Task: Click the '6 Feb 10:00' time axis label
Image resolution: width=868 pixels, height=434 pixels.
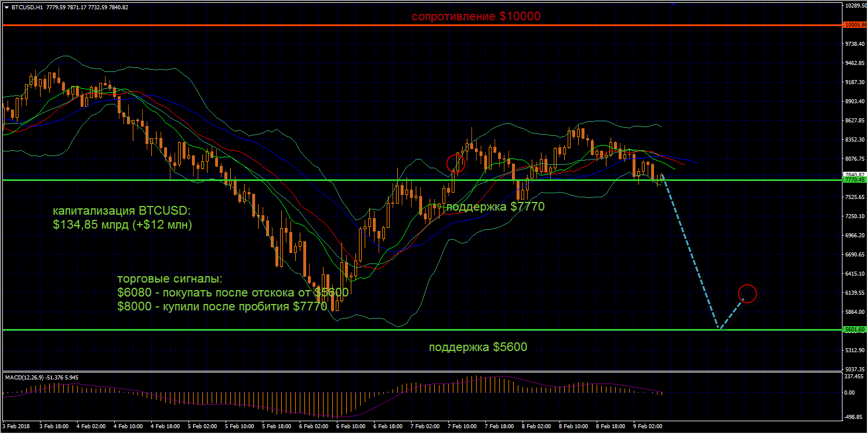Action: pos(351,426)
